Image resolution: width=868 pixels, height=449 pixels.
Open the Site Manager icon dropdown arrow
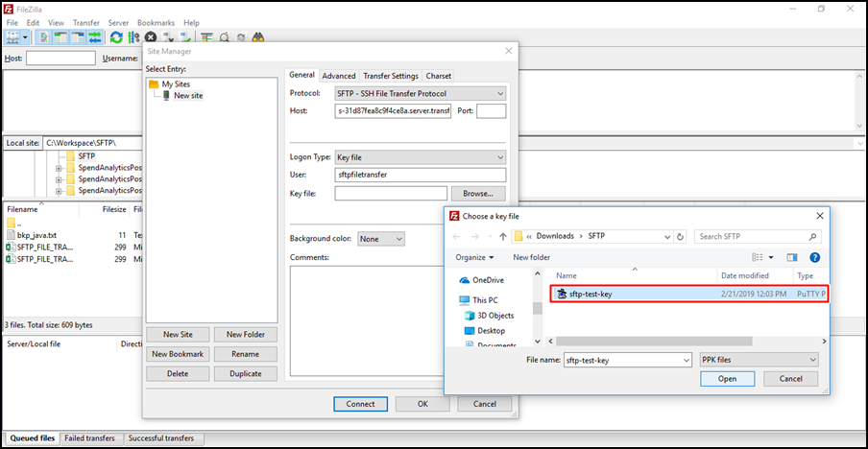26,37
